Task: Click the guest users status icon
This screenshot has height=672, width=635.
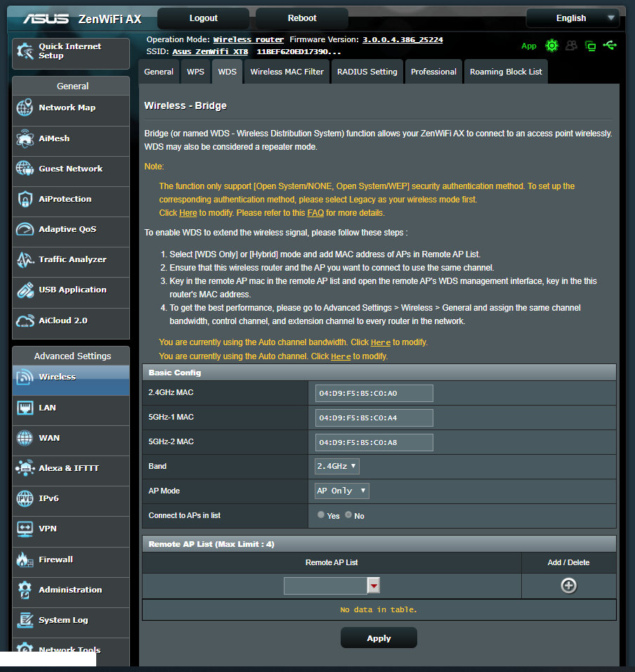Action: 571,46
